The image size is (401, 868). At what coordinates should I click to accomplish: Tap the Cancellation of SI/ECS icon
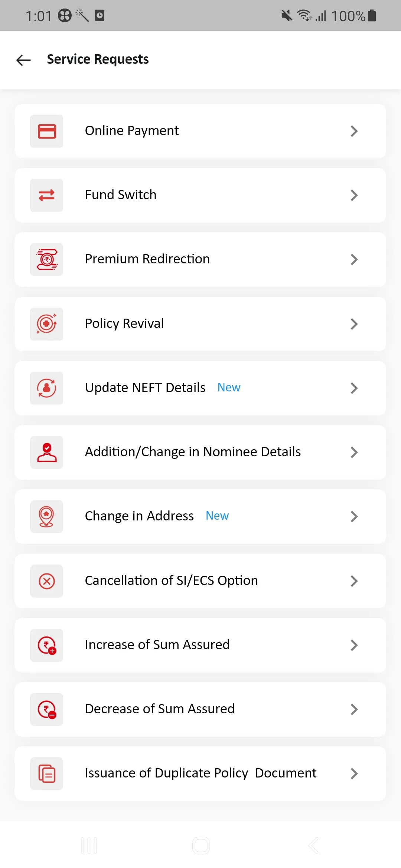(47, 581)
